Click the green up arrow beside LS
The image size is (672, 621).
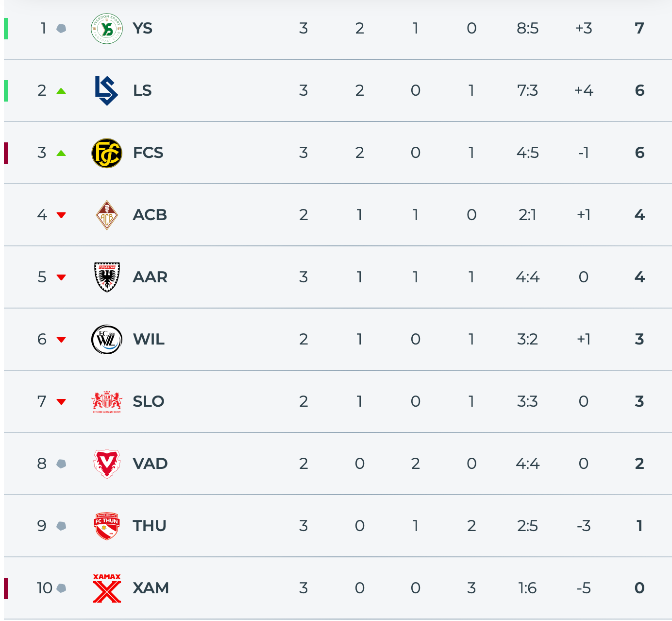point(61,91)
